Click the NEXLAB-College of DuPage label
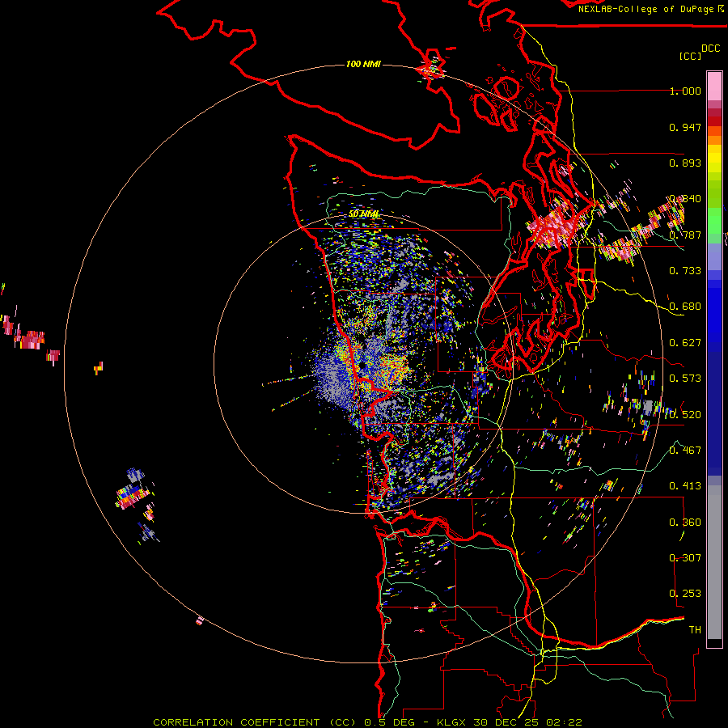This screenshot has width=728, height=728. pyautogui.click(x=645, y=9)
